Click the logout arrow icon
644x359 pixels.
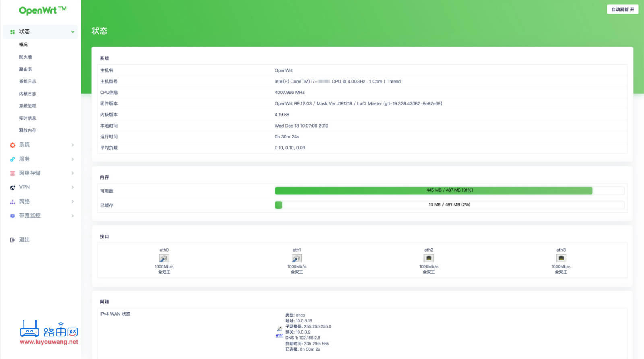pyautogui.click(x=12, y=240)
